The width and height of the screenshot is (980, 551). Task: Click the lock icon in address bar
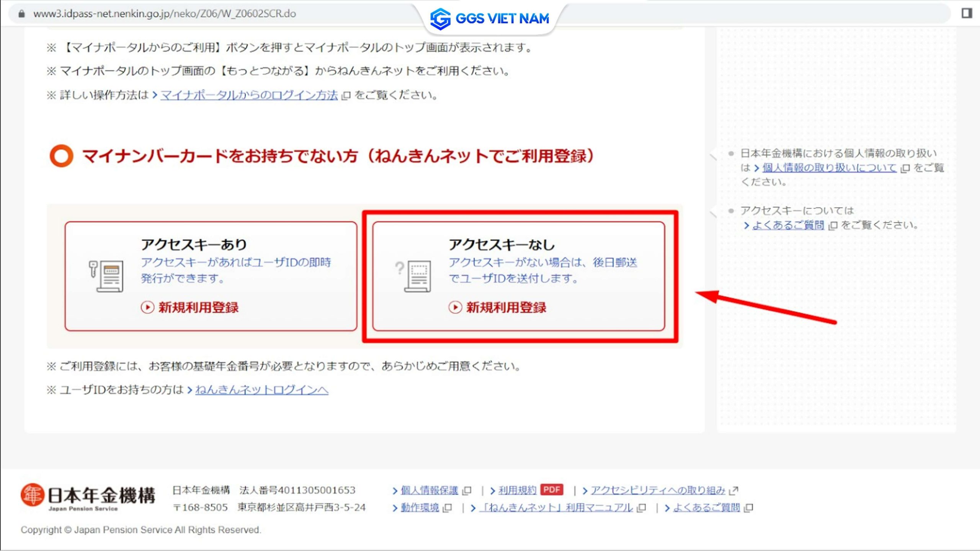tap(22, 14)
